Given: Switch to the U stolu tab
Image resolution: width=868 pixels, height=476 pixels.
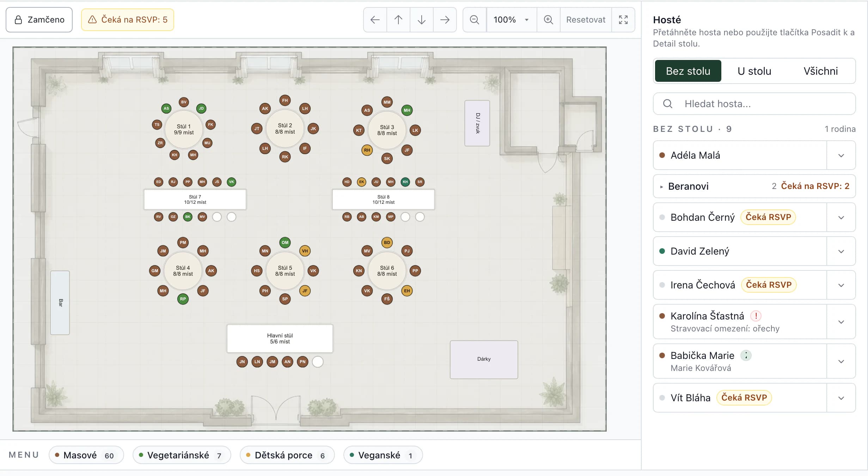Looking at the screenshot, I should click(x=754, y=71).
